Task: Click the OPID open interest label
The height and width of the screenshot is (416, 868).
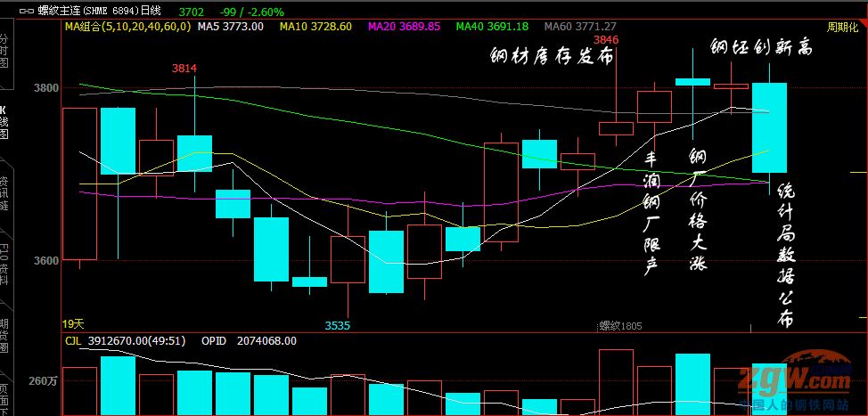Action: coord(213,341)
